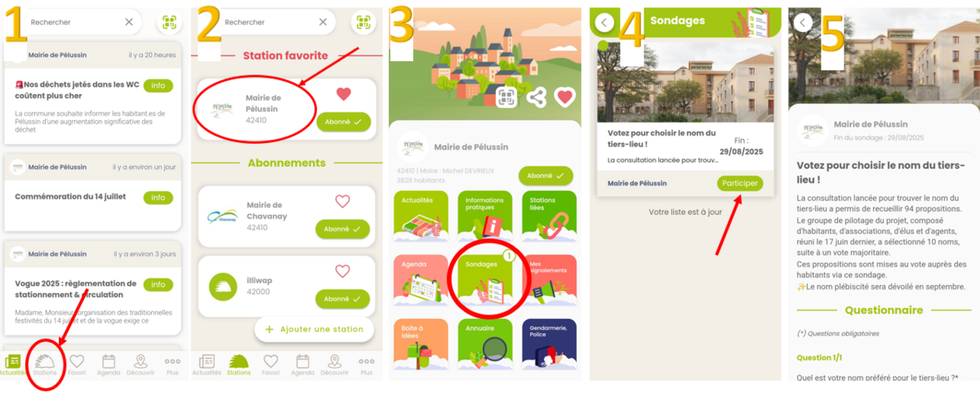Click the Participer button on the survey card
Viewport: 980px width, 402px height.
(740, 183)
